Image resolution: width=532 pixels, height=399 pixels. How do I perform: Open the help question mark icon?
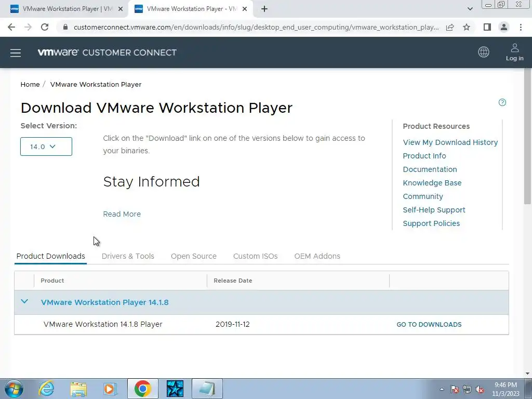click(x=502, y=102)
